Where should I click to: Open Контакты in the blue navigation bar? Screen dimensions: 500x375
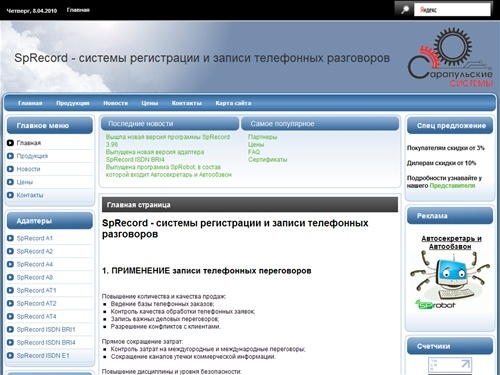187,103
